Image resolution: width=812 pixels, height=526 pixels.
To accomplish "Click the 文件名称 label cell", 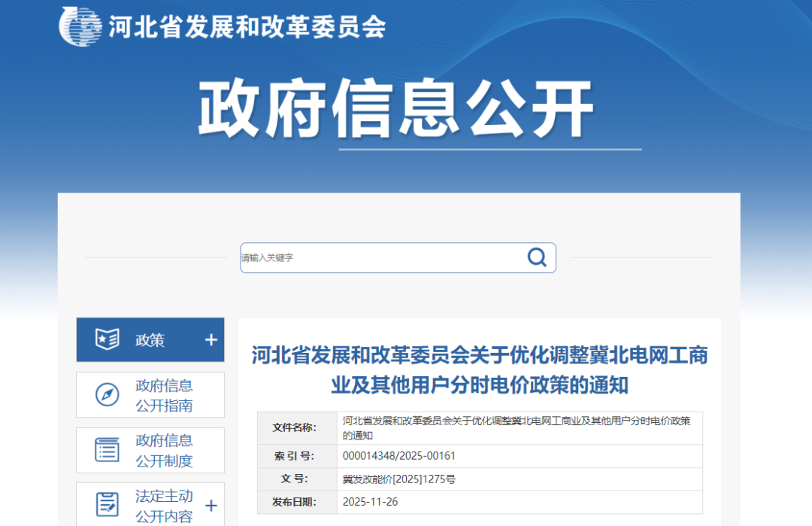I will tap(296, 427).
